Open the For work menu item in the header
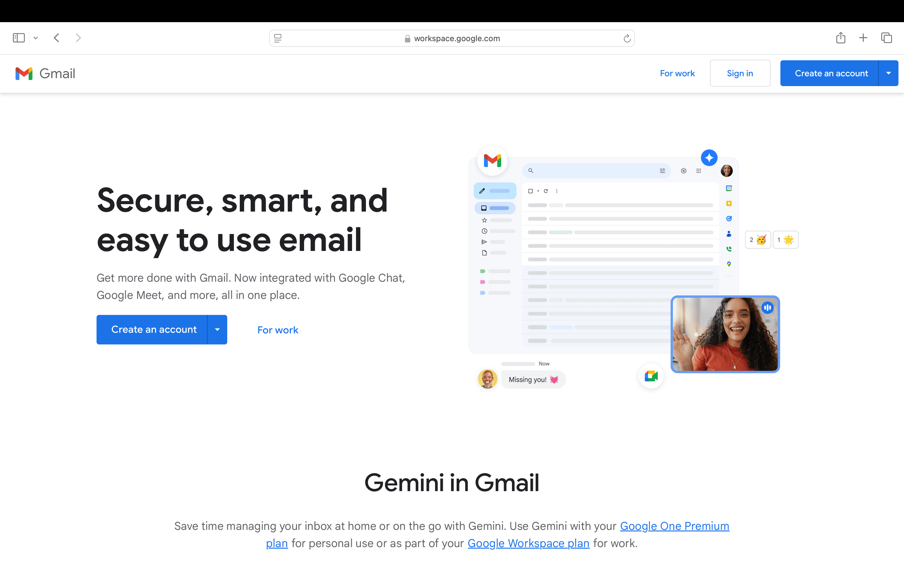This screenshot has width=904, height=588. [677, 73]
